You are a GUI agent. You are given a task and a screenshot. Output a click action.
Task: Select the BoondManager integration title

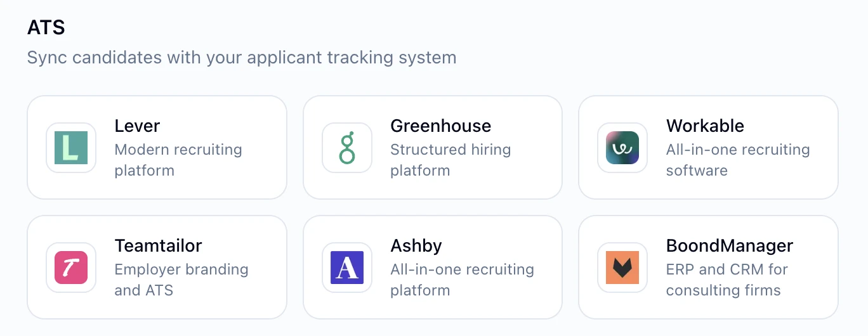coord(730,246)
